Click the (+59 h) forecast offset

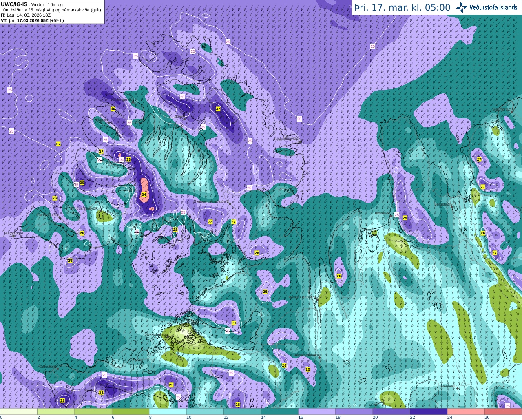56,20
